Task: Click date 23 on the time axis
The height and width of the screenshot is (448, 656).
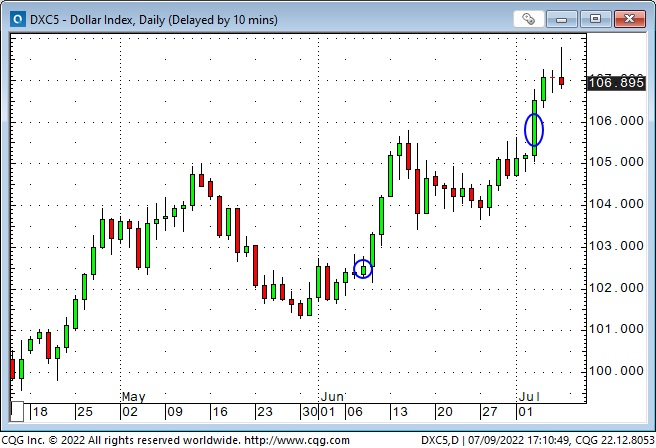Action: pos(265,412)
